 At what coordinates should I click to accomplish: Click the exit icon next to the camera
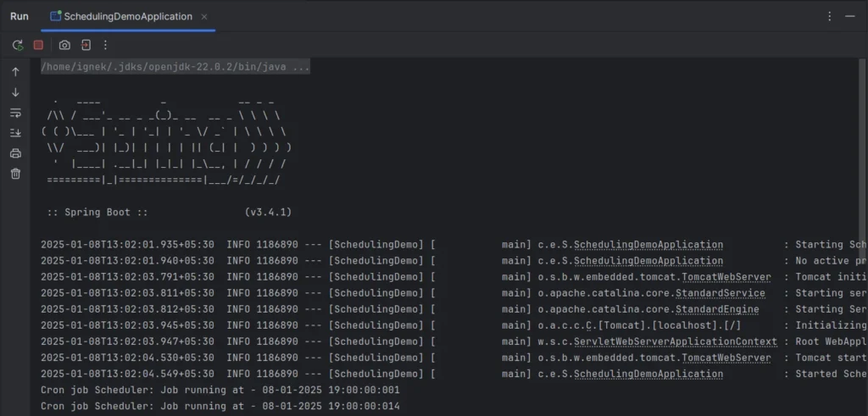pos(86,45)
